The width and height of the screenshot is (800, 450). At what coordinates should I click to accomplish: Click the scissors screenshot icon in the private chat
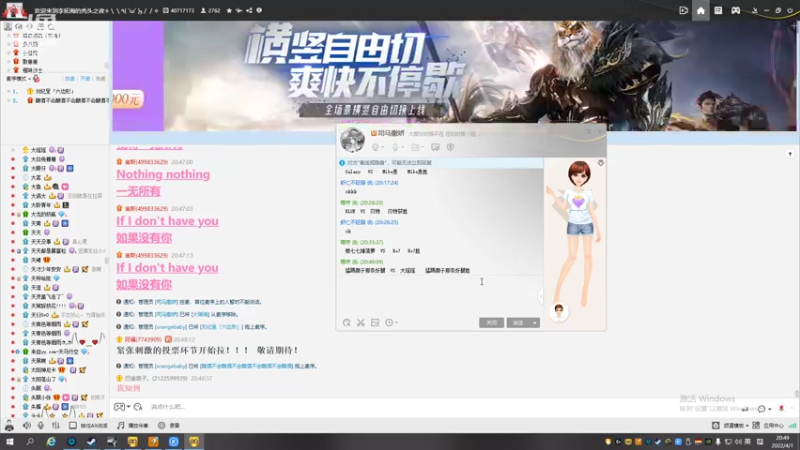[x=361, y=322]
